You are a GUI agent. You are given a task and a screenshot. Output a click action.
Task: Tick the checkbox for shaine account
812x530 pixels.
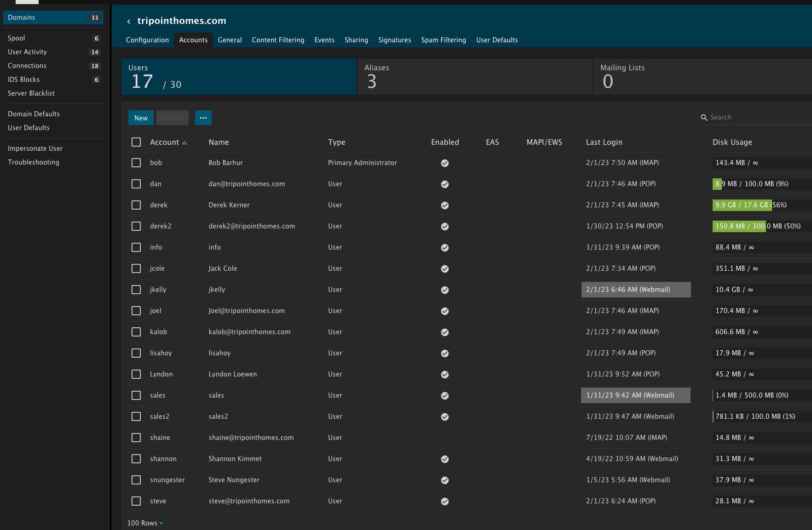(x=136, y=438)
